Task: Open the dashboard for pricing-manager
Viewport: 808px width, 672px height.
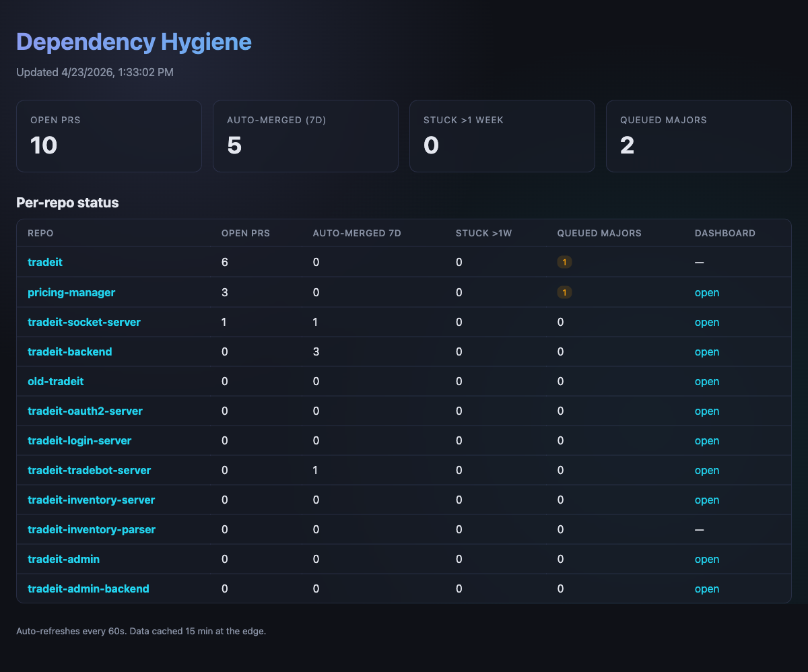Action: point(707,292)
